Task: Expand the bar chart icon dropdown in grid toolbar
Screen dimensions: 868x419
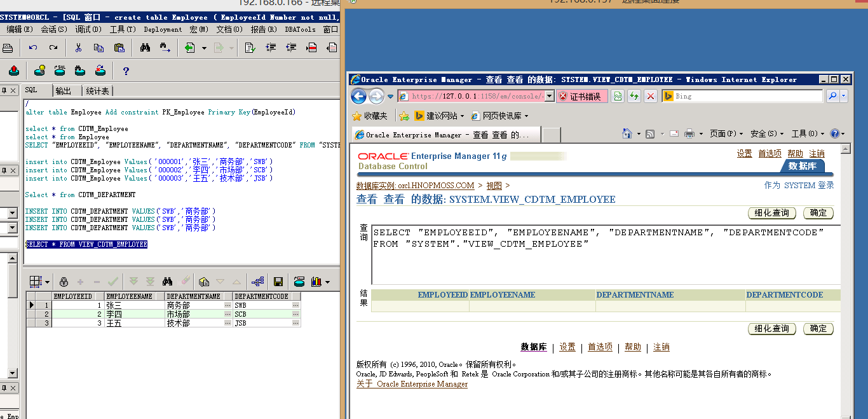Action: coord(328,282)
